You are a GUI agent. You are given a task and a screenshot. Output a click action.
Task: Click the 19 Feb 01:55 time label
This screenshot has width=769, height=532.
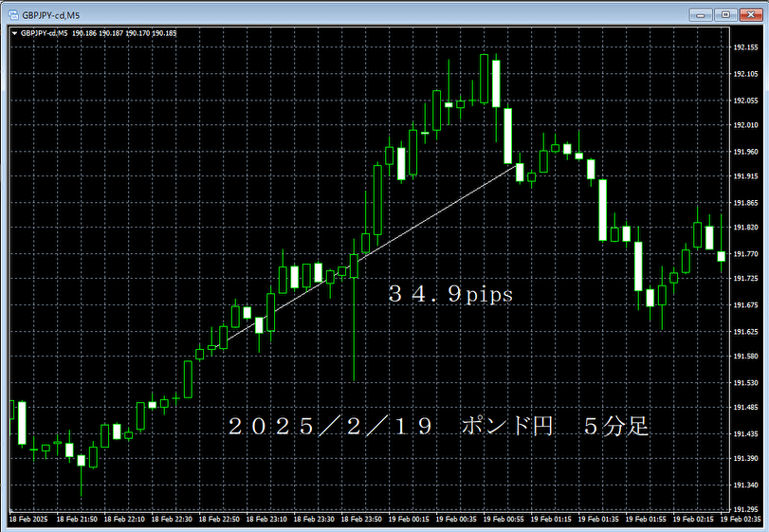coord(646,520)
